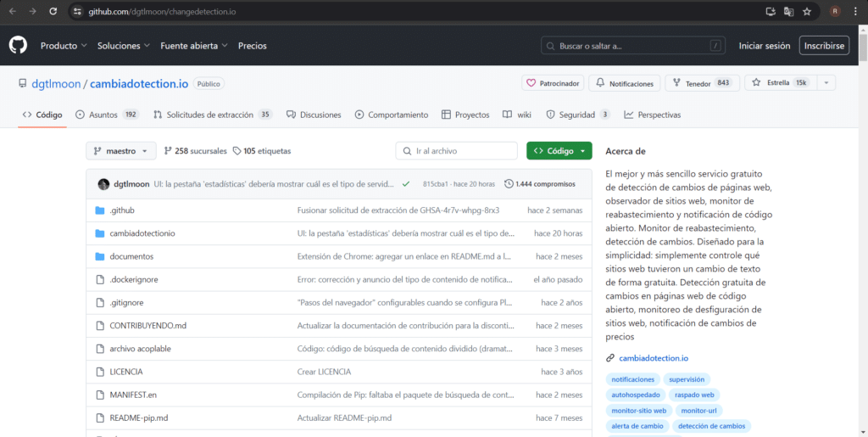Open the Proyectos tab

point(465,115)
